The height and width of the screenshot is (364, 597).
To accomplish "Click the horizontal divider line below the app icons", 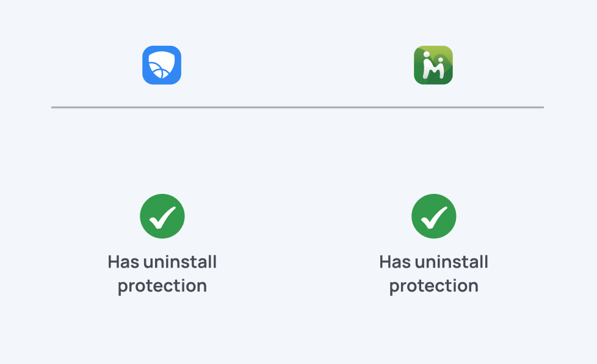I will click(297, 107).
